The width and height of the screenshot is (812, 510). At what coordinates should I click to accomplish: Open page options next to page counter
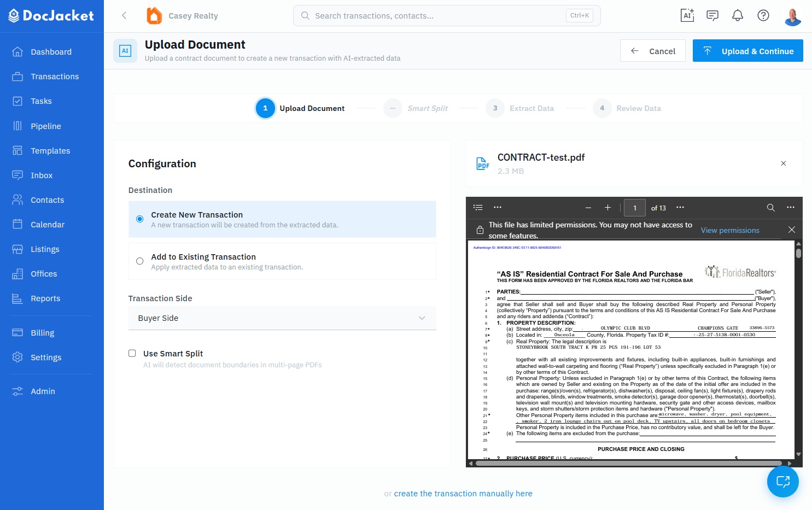point(680,208)
